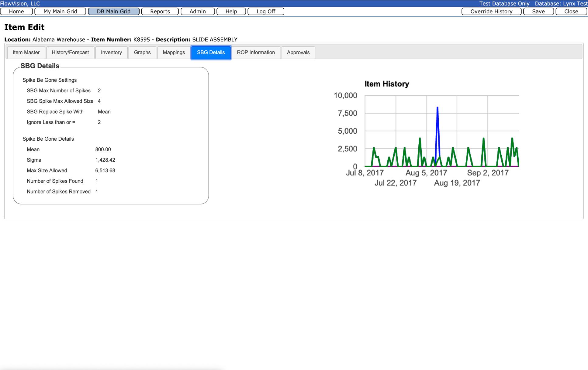View the Override History

491,12
